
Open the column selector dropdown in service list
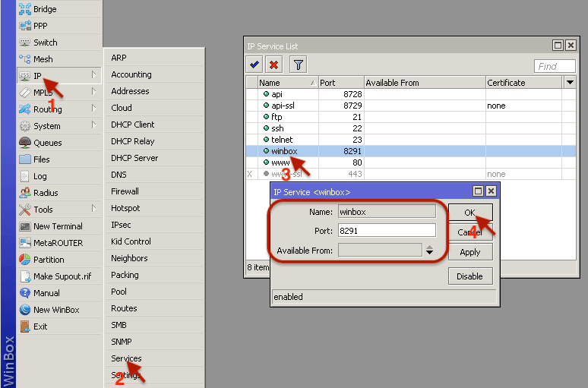pos(570,83)
